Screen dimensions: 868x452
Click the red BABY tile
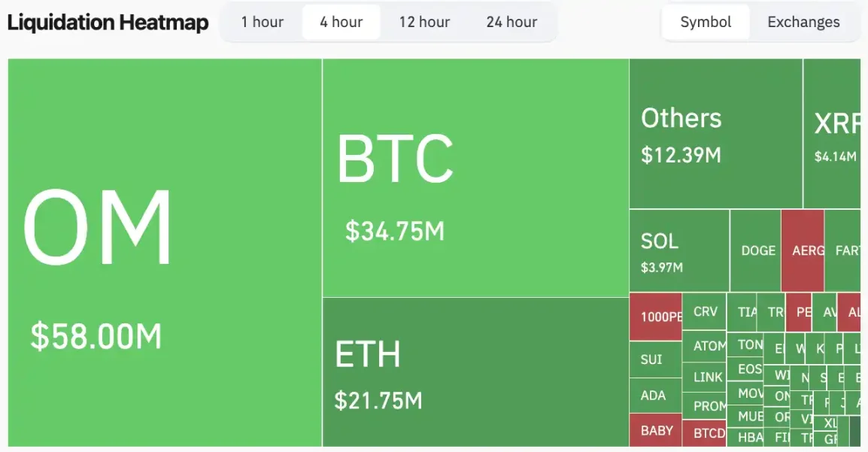pyautogui.click(x=655, y=430)
